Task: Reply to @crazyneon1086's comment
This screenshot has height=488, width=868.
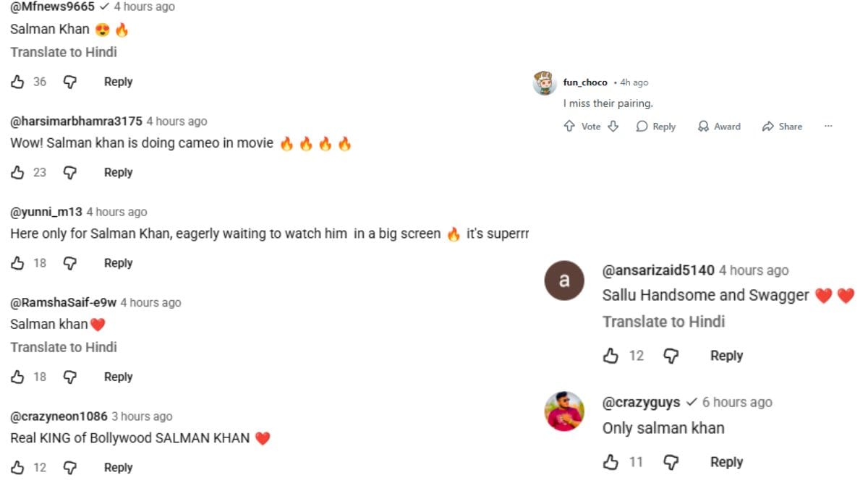Action: click(x=117, y=467)
